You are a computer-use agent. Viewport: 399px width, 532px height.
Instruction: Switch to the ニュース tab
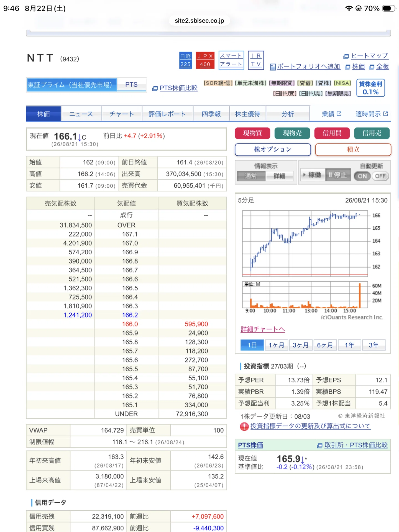pyautogui.click(x=81, y=114)
